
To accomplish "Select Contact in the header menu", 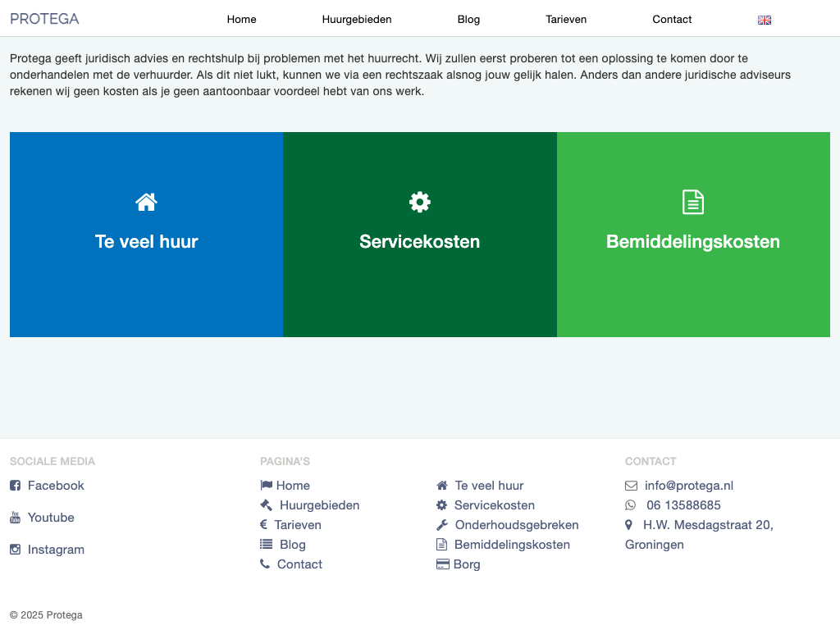I will pos(672,20).
